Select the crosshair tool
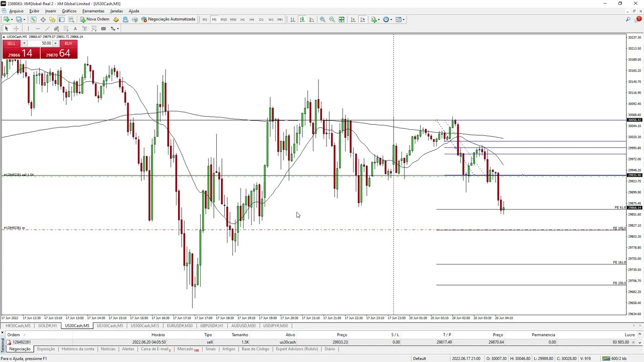Image resolution: width=644 pixels, height=362 pixels. [16, 29]
